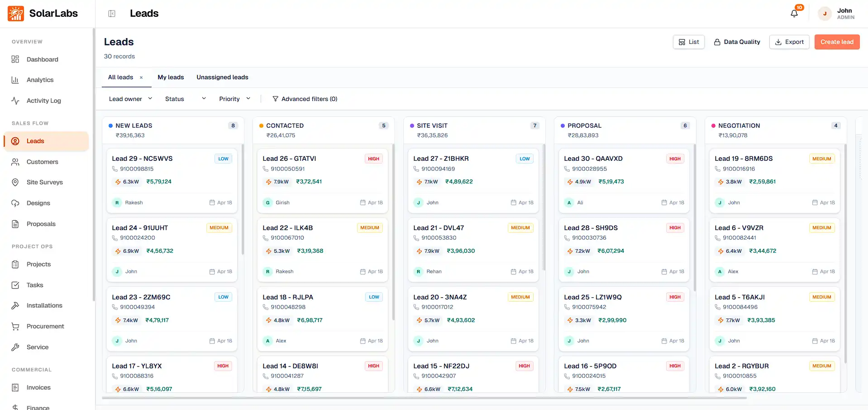The width and height of the screenshot is (868, 410).
Task: Click the Create lead button
Action: [837, 42]
